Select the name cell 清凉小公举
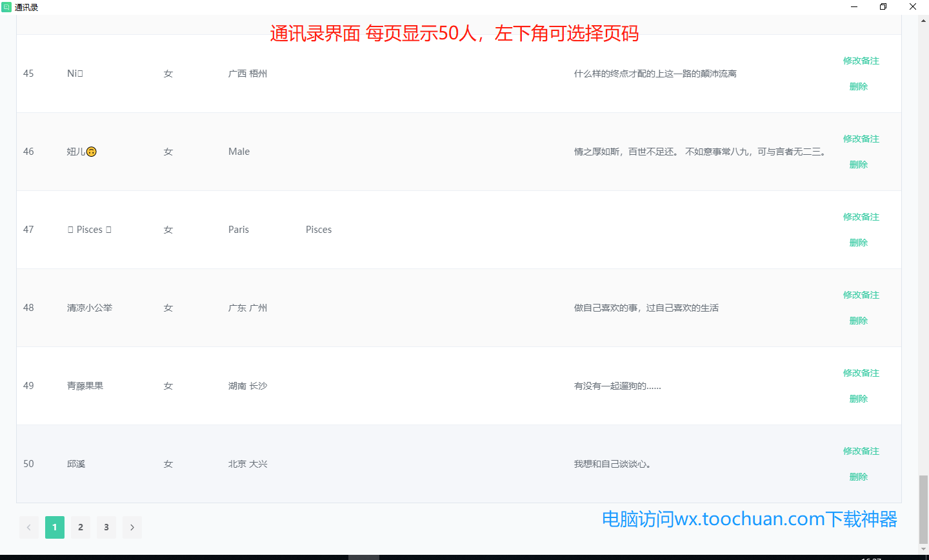This screenshot has width=929, height=560. pyautogui.click(x=90, y=308)
